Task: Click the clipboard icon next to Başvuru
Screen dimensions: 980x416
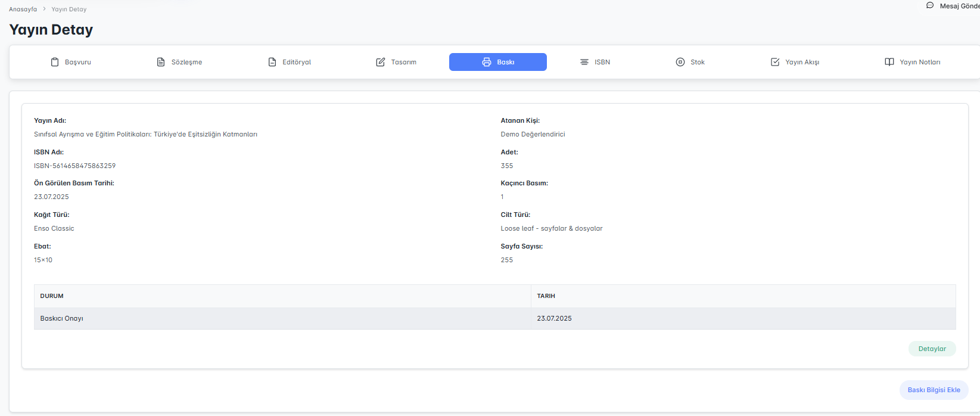Action: (55, 62)
